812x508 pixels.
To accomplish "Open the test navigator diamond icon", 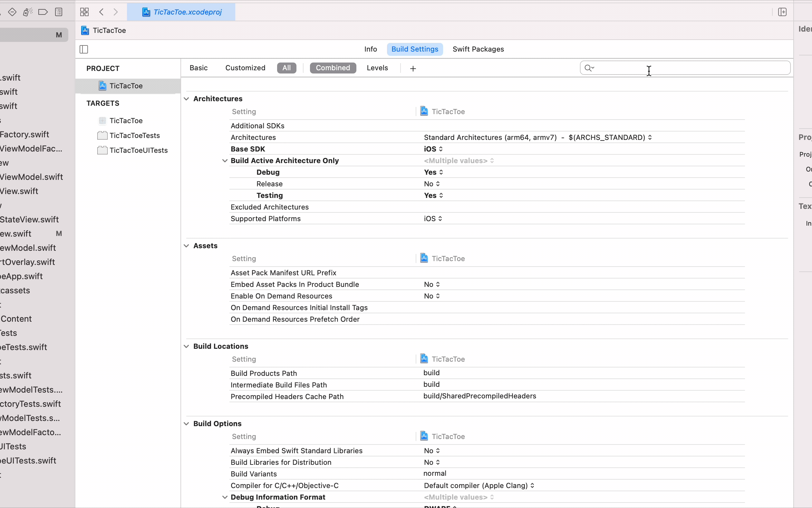I will (x=12, y=12).
